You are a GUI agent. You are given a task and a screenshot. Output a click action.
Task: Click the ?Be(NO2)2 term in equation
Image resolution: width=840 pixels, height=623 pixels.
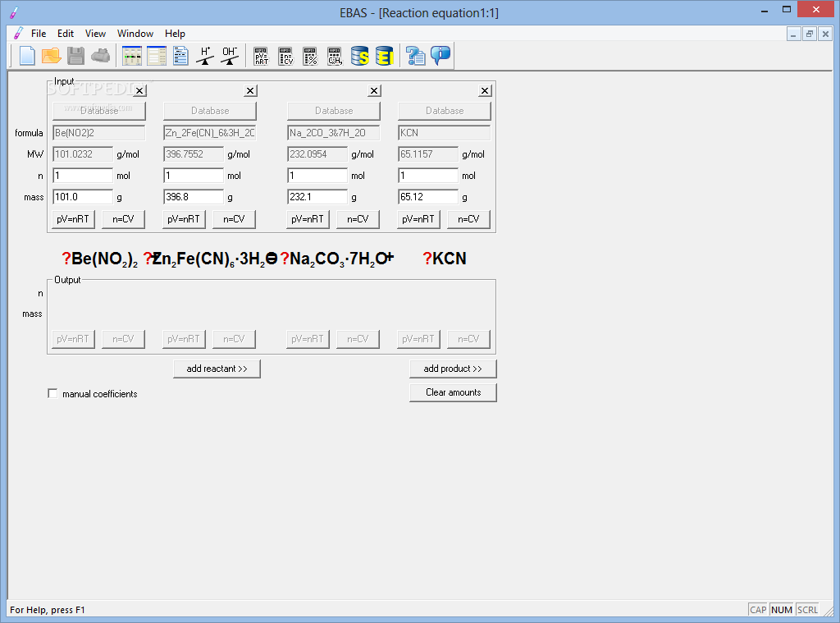[99, 259]
